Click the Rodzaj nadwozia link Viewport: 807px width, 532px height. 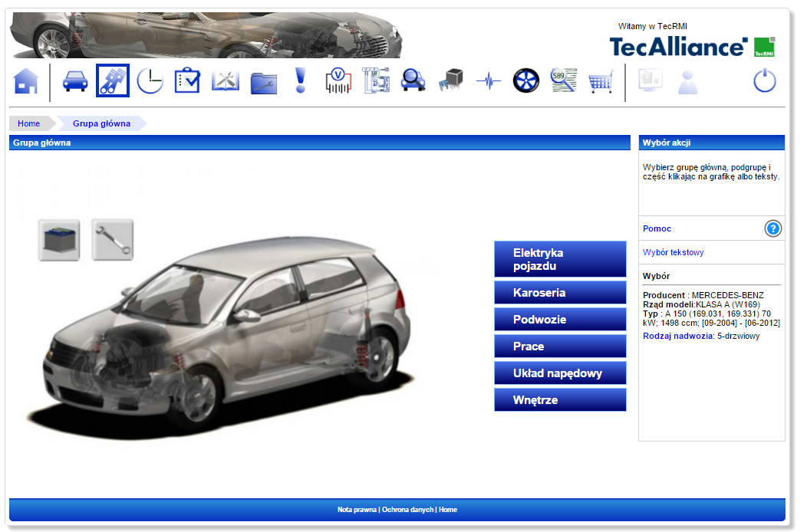pos(677,336)
